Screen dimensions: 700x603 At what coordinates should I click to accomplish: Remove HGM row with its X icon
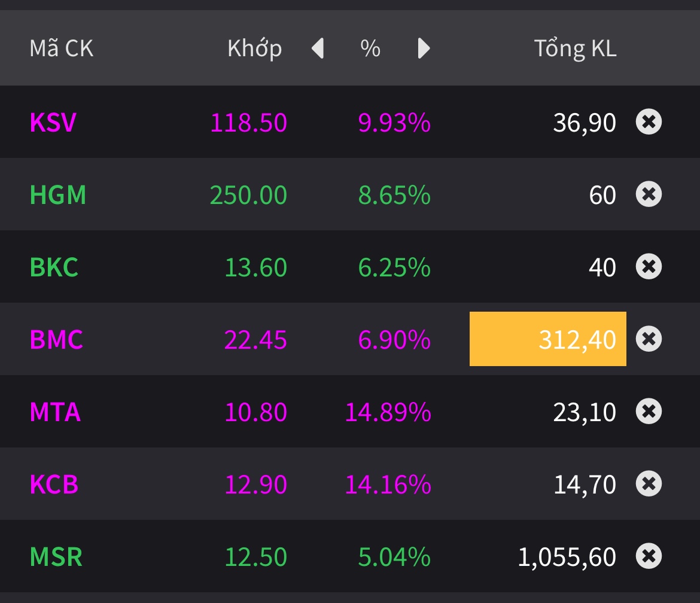[649, 194]
